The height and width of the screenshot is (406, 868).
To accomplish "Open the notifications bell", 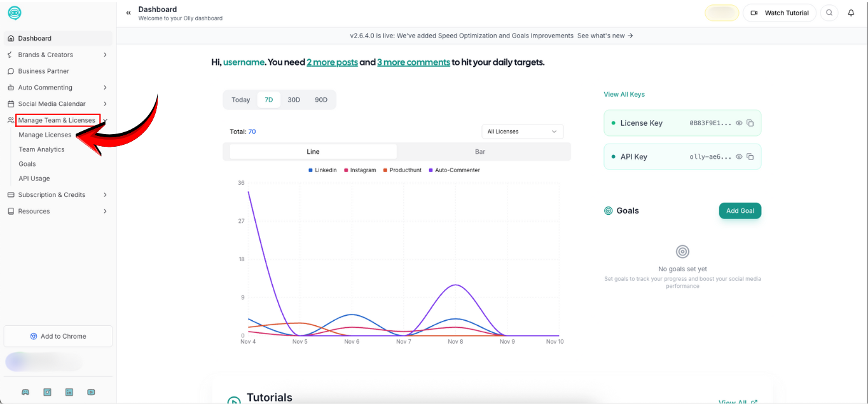I will (x=851, y=13).
